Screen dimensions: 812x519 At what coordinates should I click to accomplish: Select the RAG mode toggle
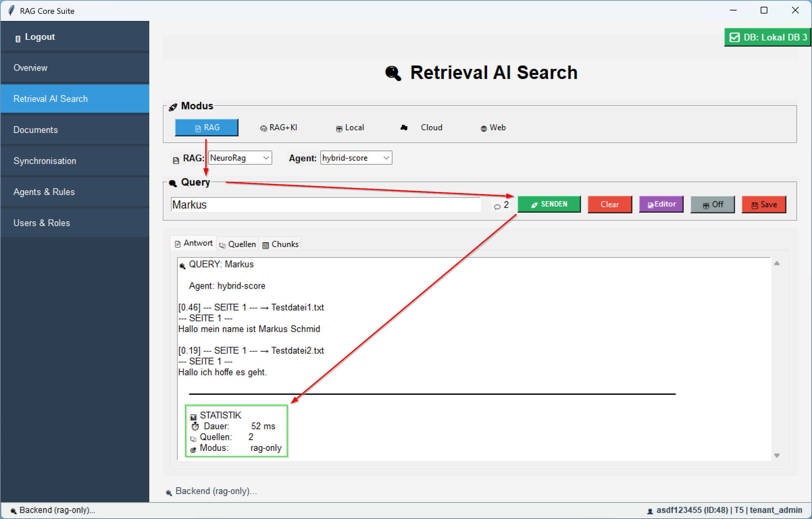(x=206, y=128)
